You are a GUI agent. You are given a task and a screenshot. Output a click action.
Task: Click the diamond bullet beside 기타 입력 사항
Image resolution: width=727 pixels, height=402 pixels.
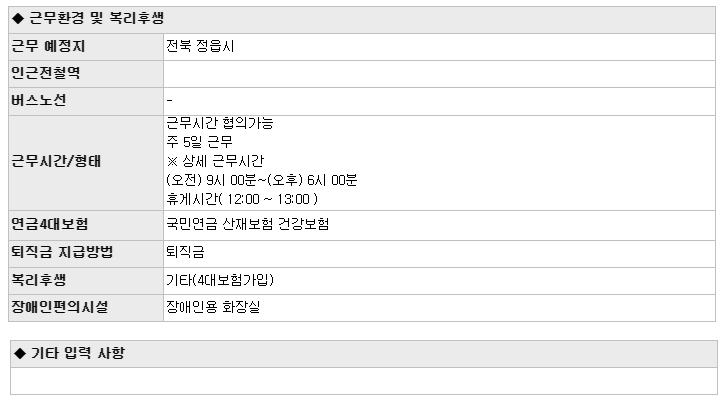(x=19, y=353)
